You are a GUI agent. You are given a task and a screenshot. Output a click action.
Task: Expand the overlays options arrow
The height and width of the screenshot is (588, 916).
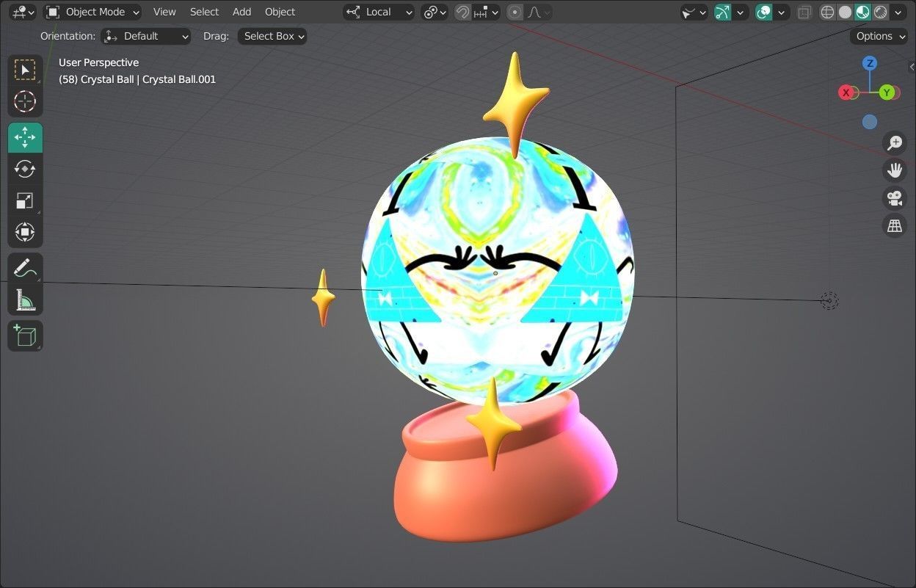[x=782, y=12]
